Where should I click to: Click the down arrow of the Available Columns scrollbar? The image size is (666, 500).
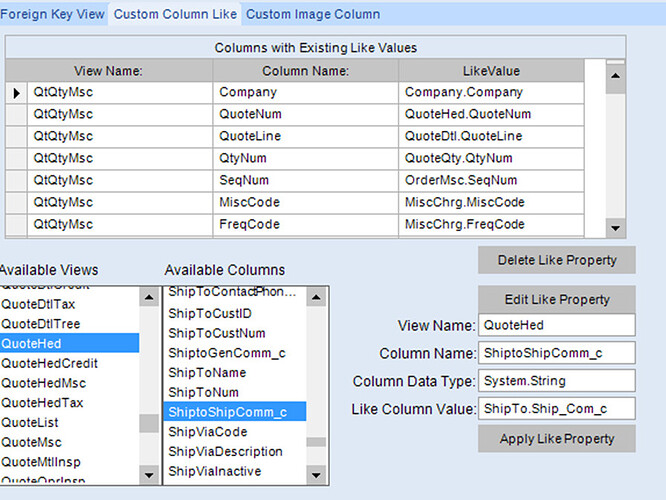316,475
